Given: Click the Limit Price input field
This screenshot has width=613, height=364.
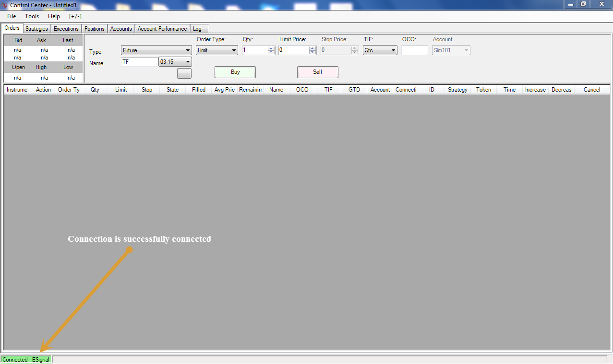Looking at the screenshot, I should 294,50.
